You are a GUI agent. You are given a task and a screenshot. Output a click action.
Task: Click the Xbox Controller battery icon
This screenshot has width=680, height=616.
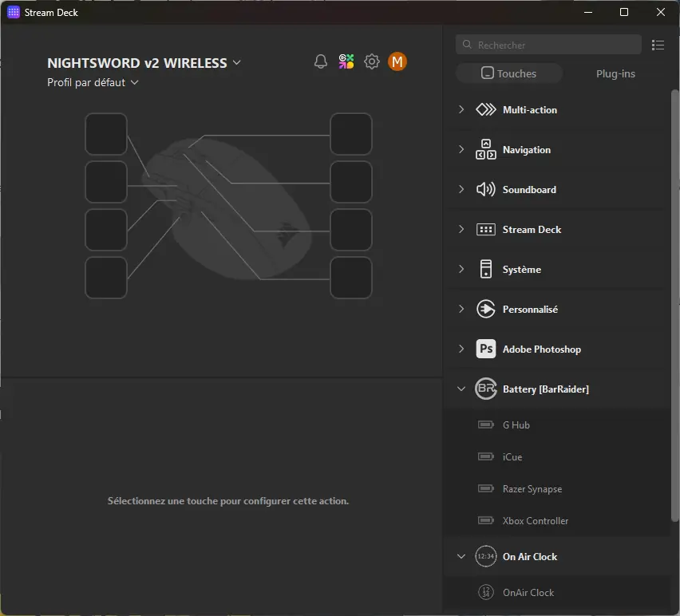[x=486, y=520]
